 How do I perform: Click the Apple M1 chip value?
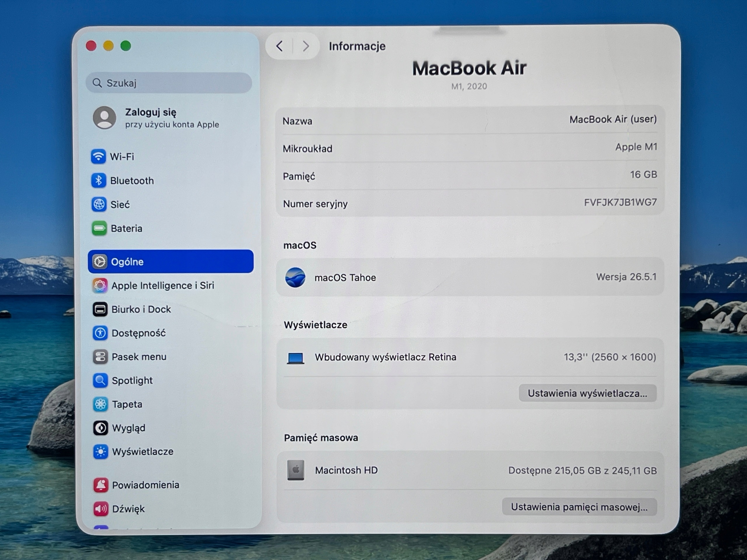pos(636,147)
